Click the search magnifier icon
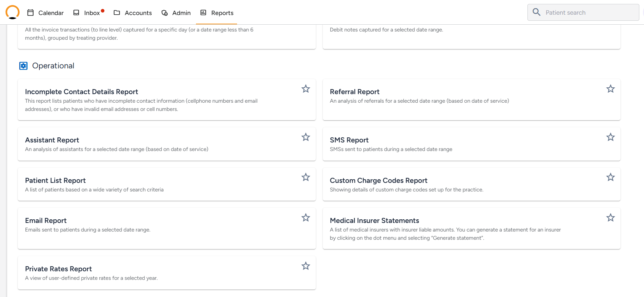The height and width of the screenshot is (297, 644). click(x=536, y=12)
